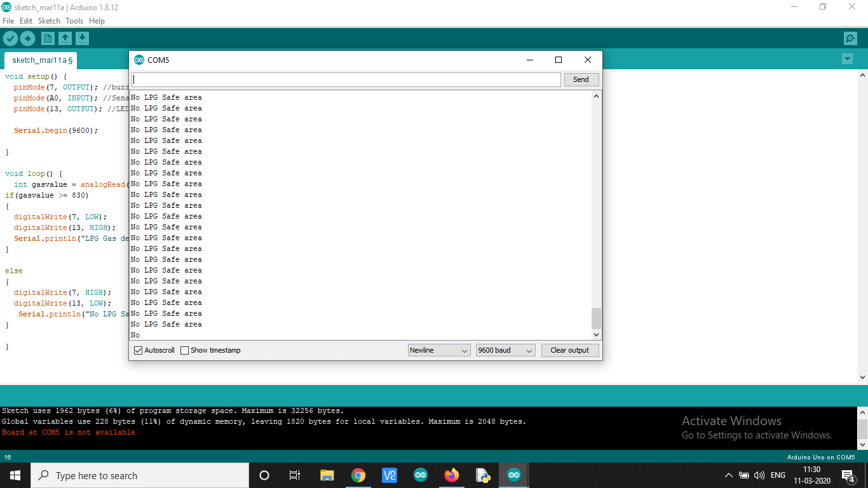Switch to Firefox on the taskbar
The height and width of the screenshot is (488, 868).
[x=452, y=475]
